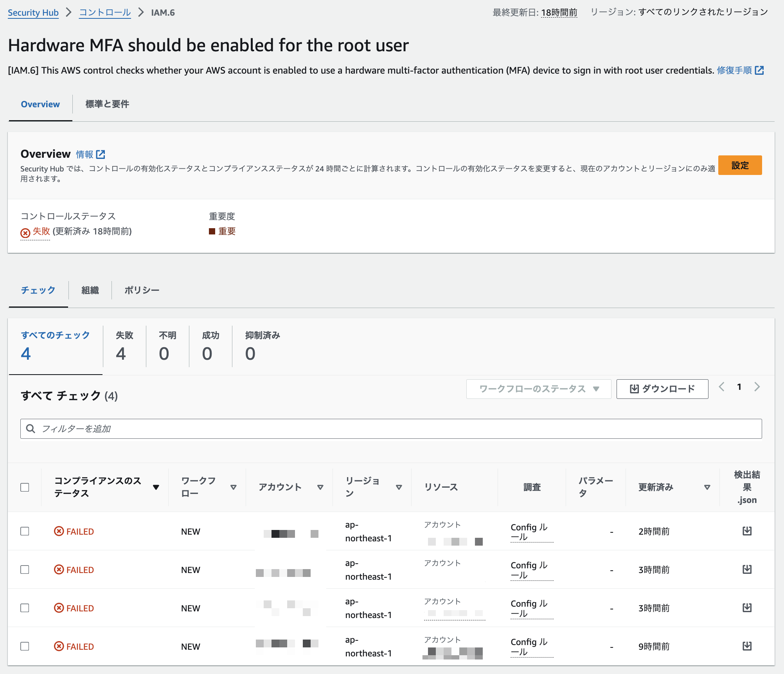Open the Security Hub breadcrumb link
The image size is (784, 674).
click(x=33, y=13)
